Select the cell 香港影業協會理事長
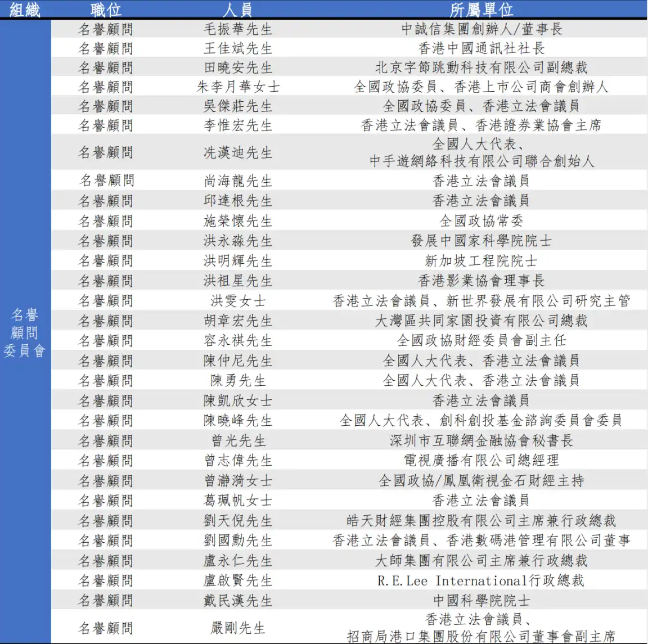Screen dimensions: 648x644 (482, 281)
